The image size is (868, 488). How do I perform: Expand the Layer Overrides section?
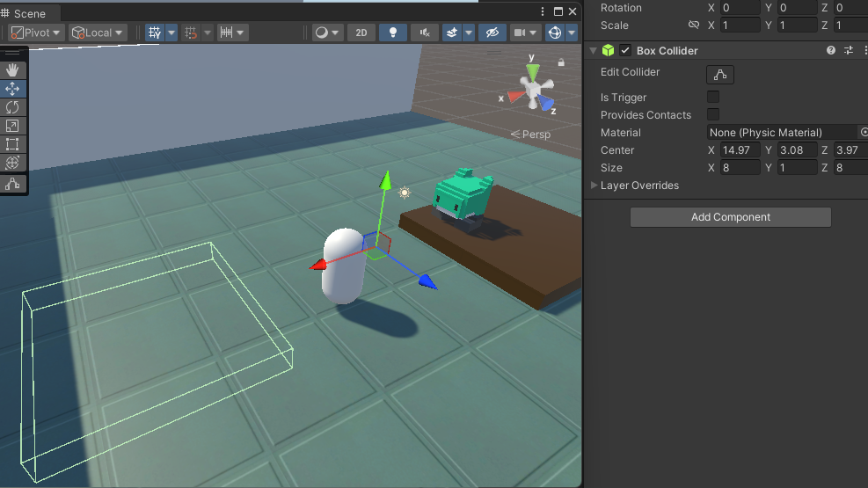coord(594,185)
